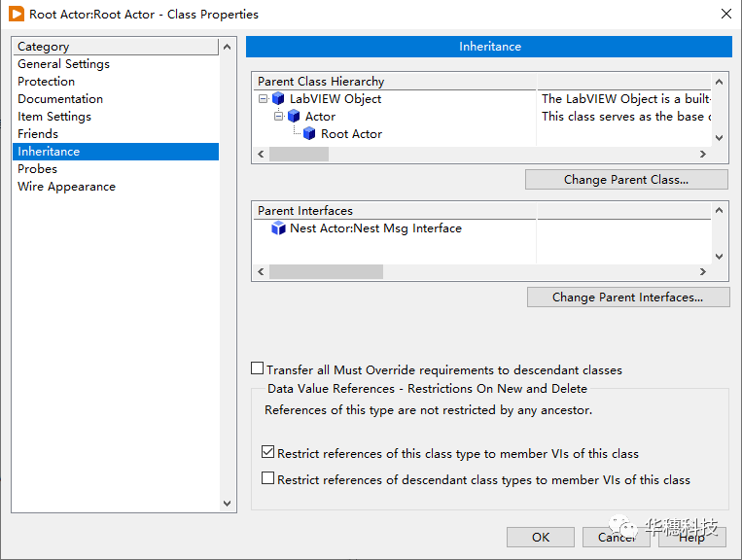Click the Nest Msg Interface cube icon
The image size is (742, 560).
point(278,228)
